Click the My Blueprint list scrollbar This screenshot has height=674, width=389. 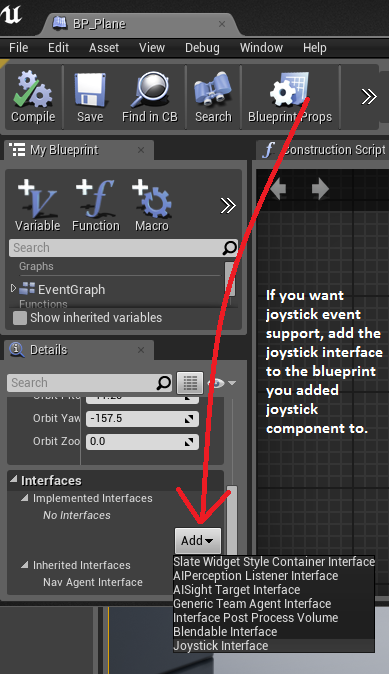[230, 279]
